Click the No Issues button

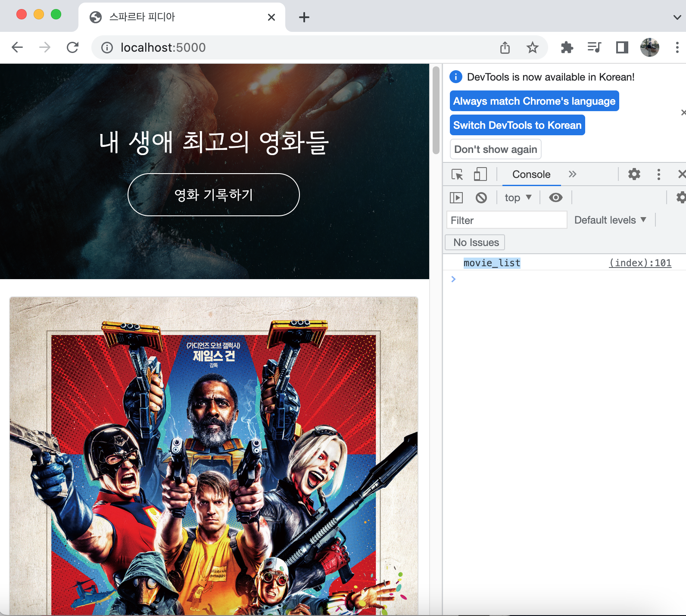[475, 243]
